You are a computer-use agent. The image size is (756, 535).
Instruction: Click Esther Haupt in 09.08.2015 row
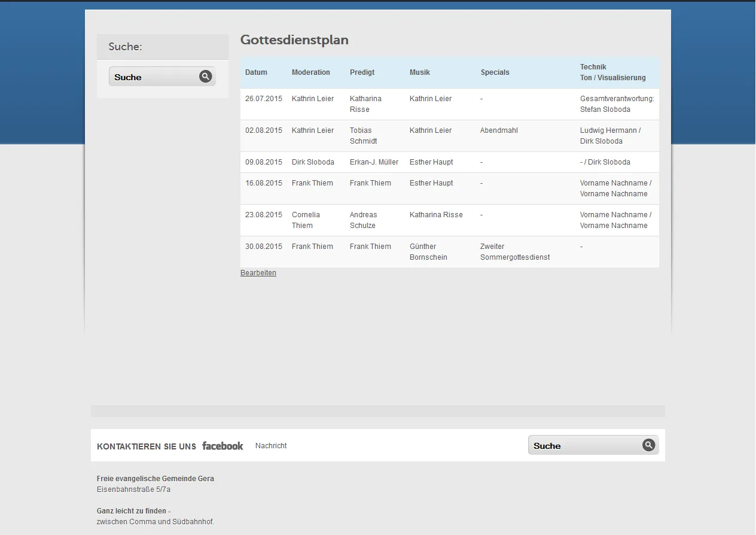coord(431,162)
